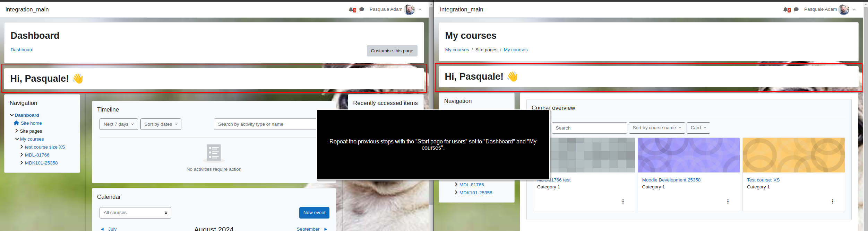The image size is (868, 231).
Task: Open notifications bell in right window
Action: (x=786, y=9)
